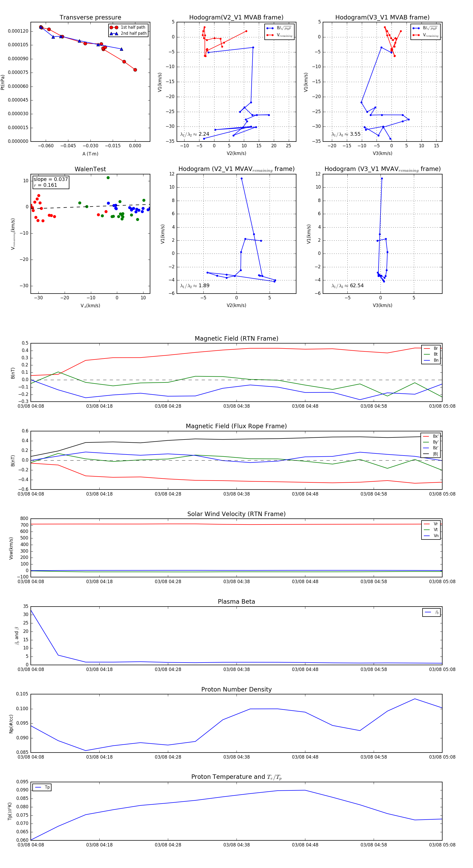This screenshot has width=473, height=868.
Task: Click the '0.000120' tick on the Pt axis
Action: (18, 31)
